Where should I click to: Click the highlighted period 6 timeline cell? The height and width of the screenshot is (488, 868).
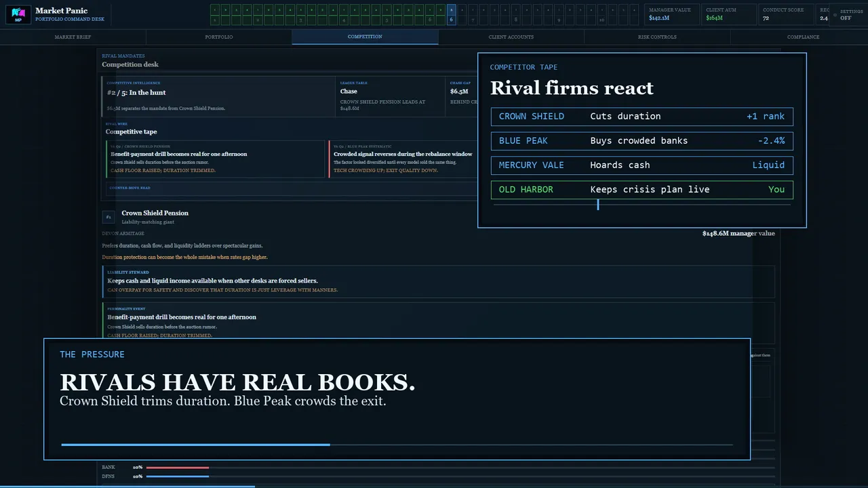(x=452, y=15)
